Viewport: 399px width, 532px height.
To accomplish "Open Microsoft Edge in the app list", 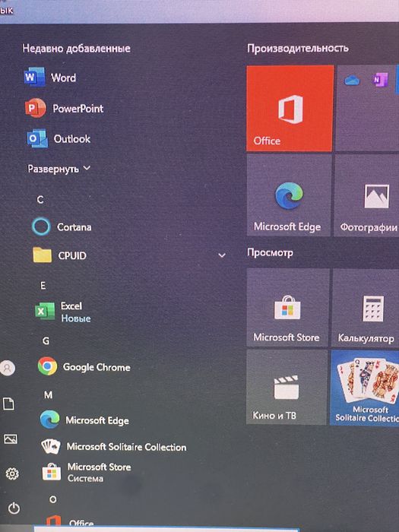I will [x=84, y=420].
